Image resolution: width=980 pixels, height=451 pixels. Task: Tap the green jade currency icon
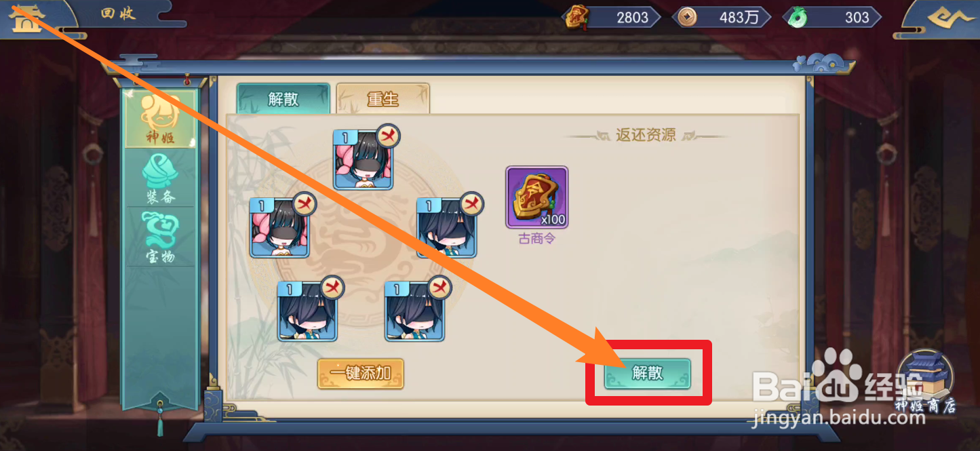794,17
